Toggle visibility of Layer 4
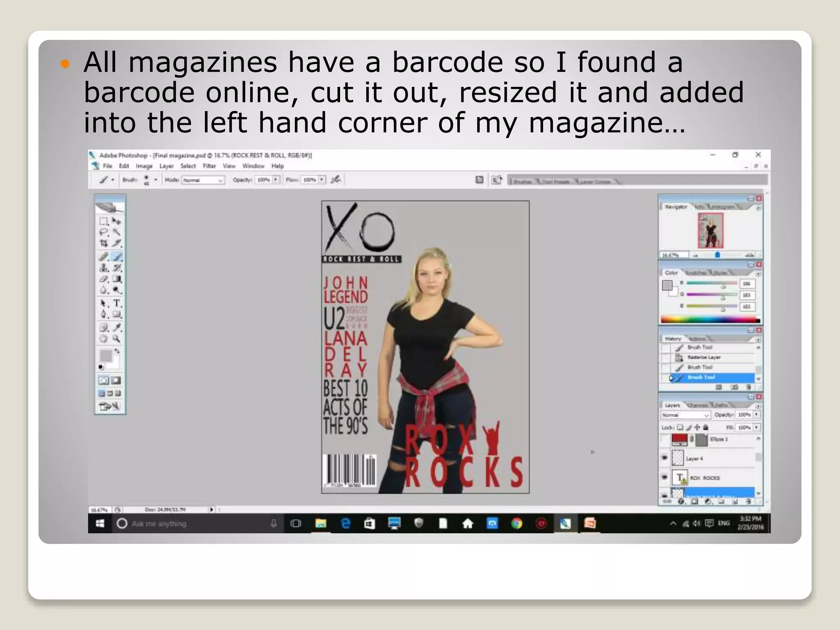Screen dimensions: 840x630 (665, 458)
